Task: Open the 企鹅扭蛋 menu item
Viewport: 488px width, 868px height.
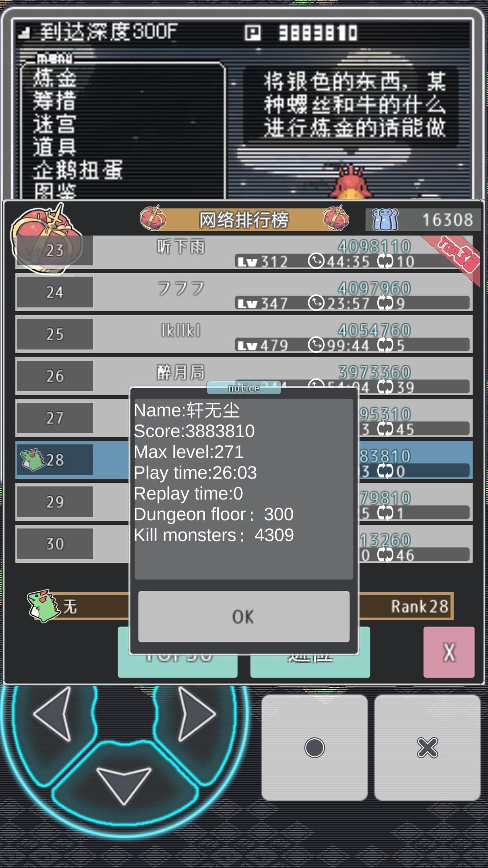Action: tap(78, 170)
